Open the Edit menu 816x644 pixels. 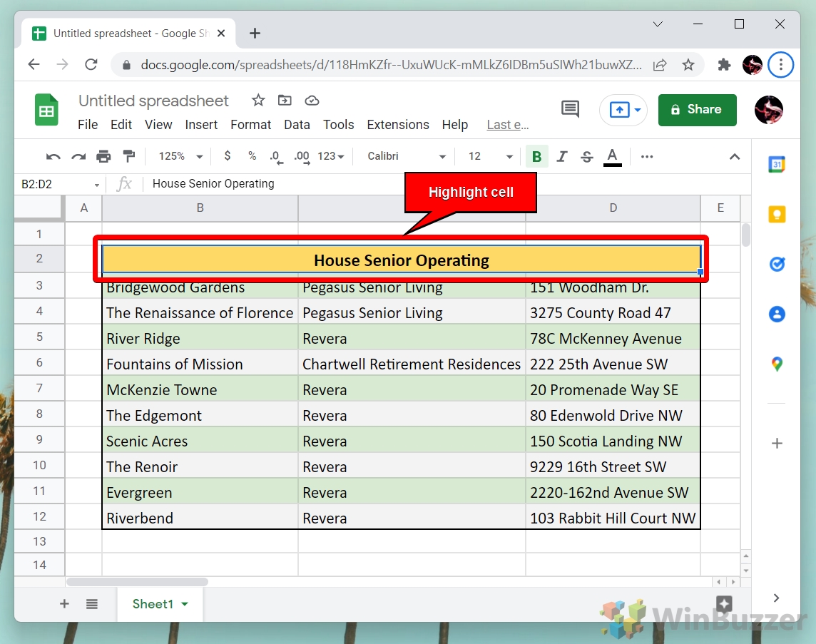(121, 125)
